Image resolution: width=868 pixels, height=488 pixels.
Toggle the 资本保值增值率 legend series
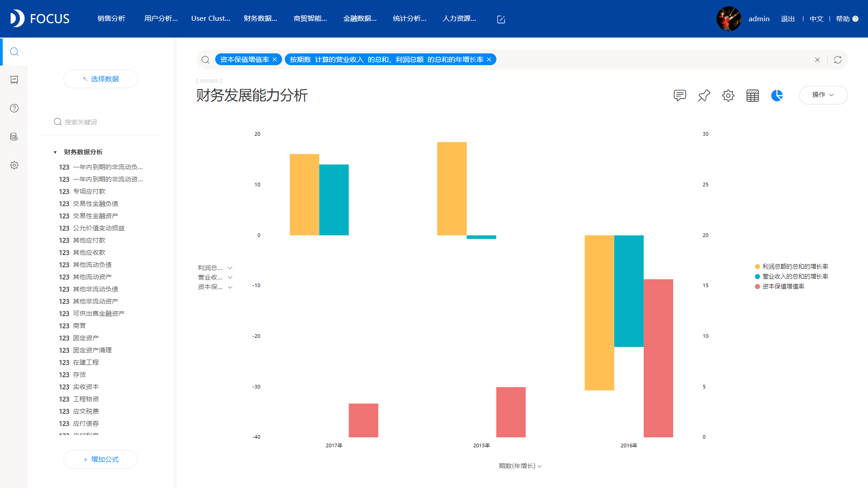pos(783,286)
